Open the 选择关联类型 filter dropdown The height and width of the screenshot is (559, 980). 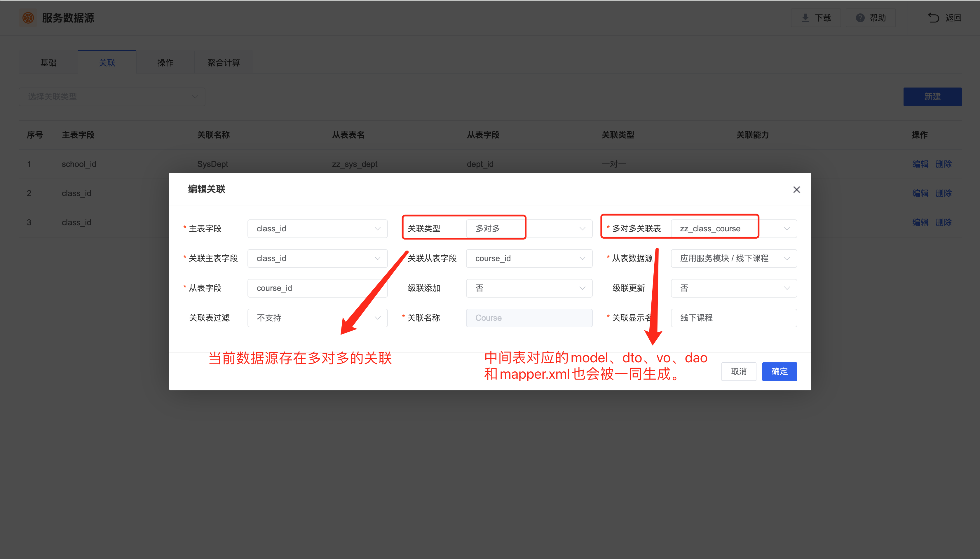pos(112,97)
